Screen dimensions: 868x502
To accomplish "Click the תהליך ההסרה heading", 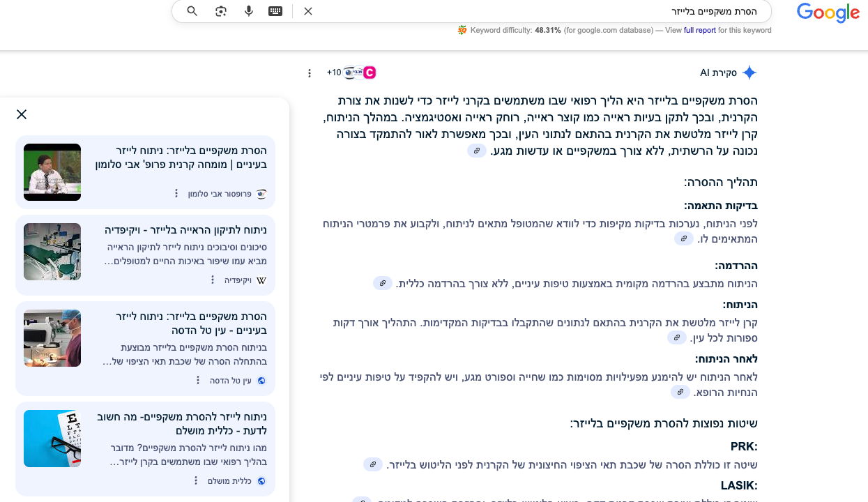I will coord(721,183).
